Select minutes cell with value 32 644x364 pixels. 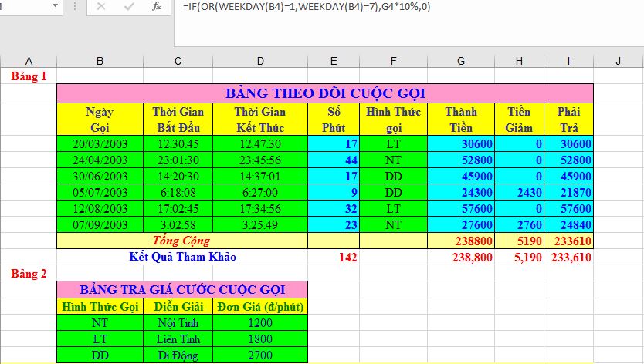pos(334,208)
